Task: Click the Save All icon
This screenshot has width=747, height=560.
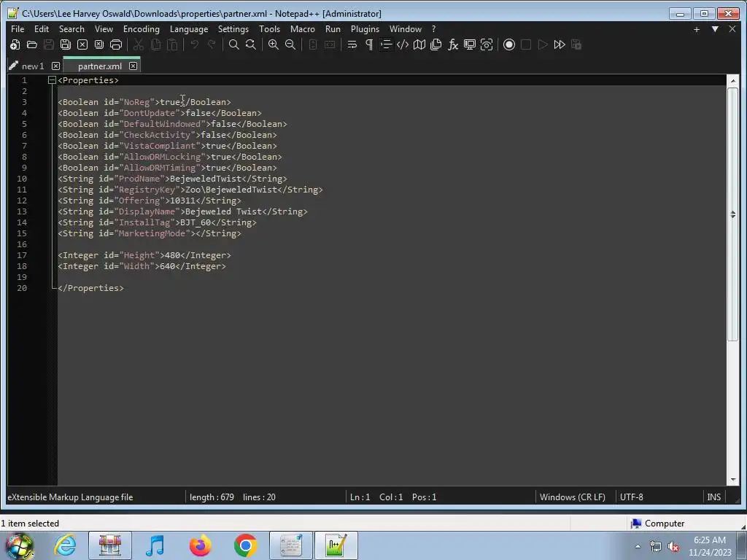Action: tap(65, 44)
